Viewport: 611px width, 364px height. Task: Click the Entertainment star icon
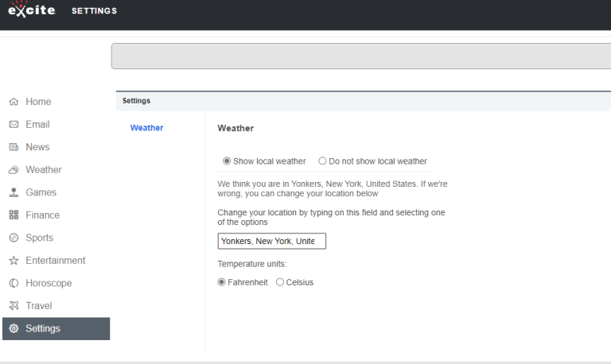pyautogui.click(x=14, y=261)
